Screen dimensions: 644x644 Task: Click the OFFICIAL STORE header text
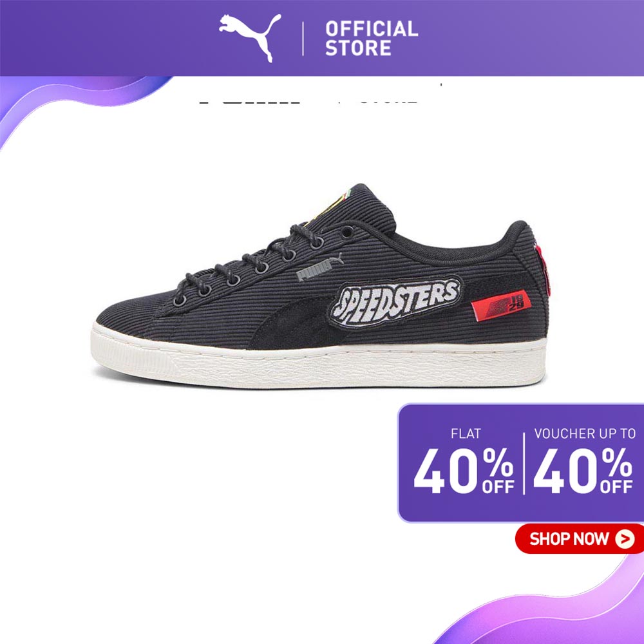[x=372, y=38]
